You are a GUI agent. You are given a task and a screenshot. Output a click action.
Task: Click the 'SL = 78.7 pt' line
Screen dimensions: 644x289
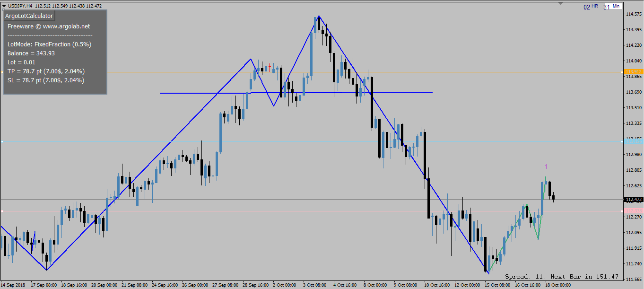pyautogui.click(x=46, y=80)
